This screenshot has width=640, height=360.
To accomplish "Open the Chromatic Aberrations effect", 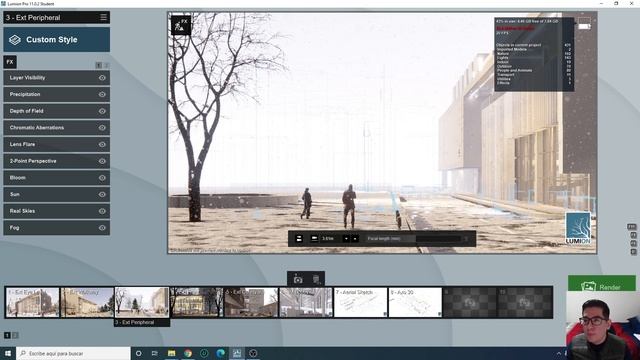I will point(57,128).
